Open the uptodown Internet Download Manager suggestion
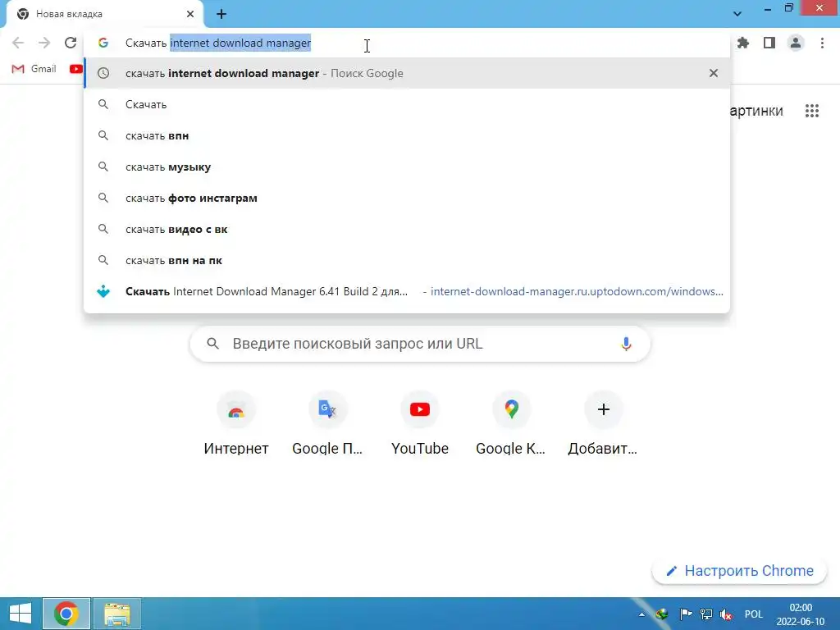The height and width of the screenshot is (630, 840). pyautogui.click(x=407, y=291)
